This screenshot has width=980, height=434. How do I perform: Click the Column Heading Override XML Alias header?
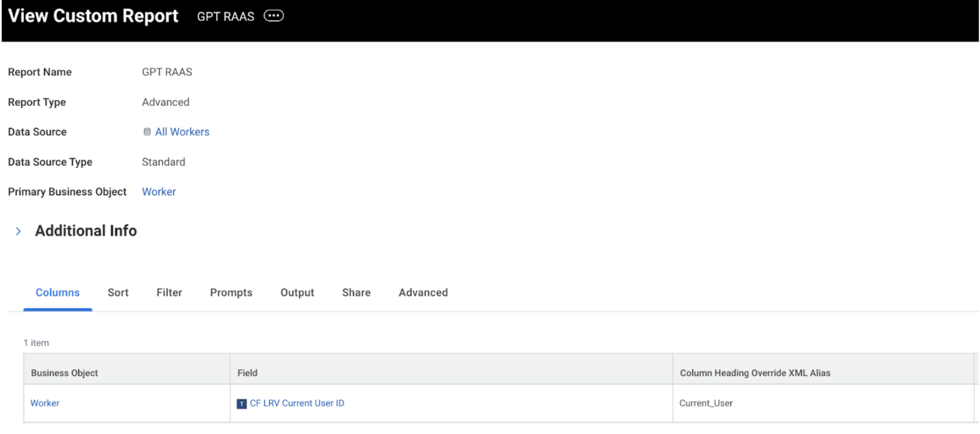pos(756,373)
